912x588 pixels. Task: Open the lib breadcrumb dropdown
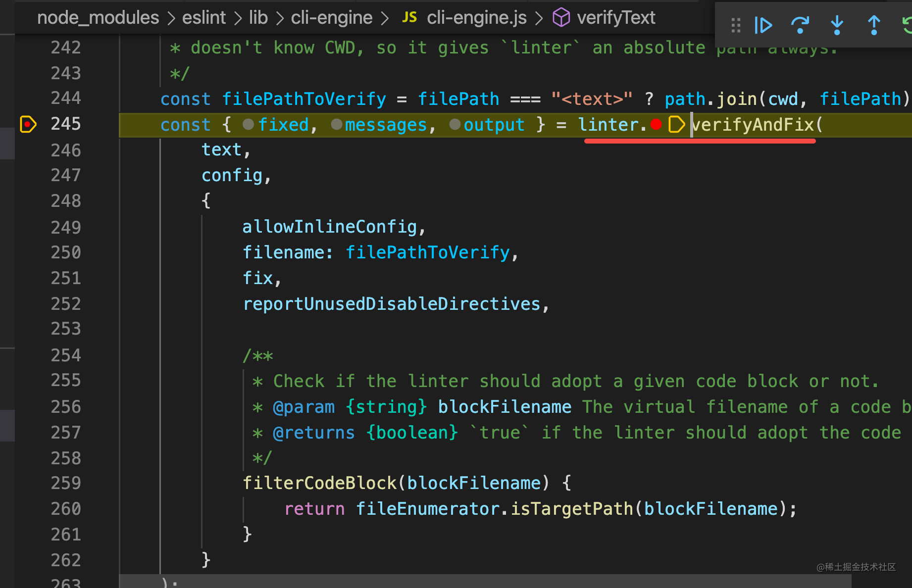[258, 18]
